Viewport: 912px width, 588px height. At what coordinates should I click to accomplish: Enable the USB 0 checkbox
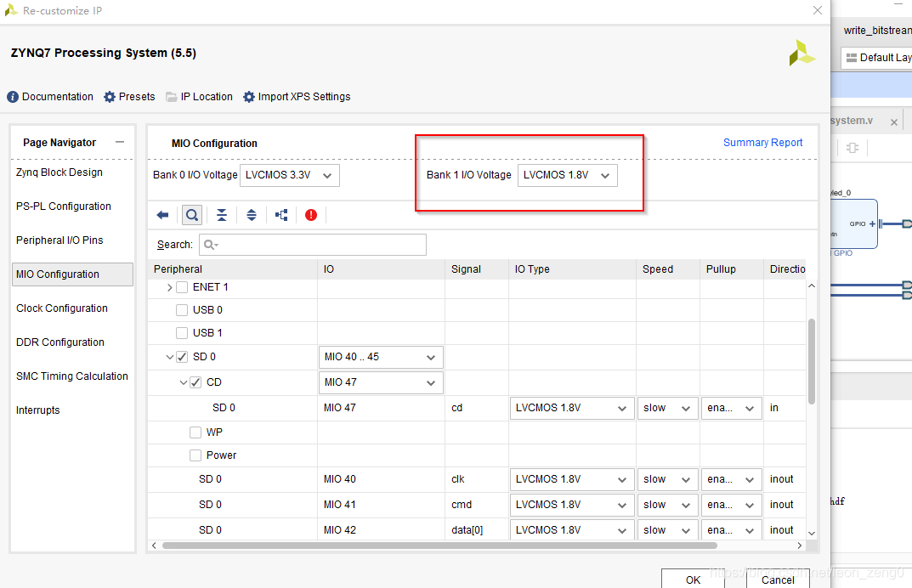182,310
